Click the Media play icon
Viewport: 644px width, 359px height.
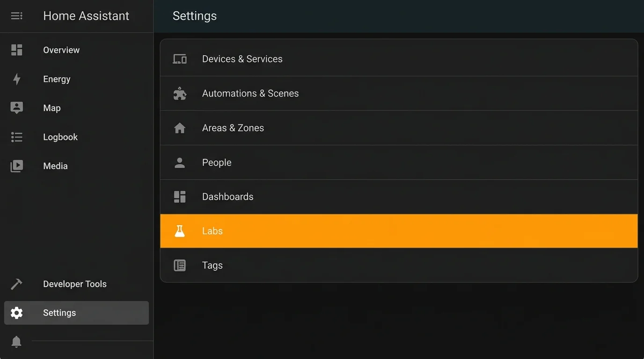[x=16, y=166]
